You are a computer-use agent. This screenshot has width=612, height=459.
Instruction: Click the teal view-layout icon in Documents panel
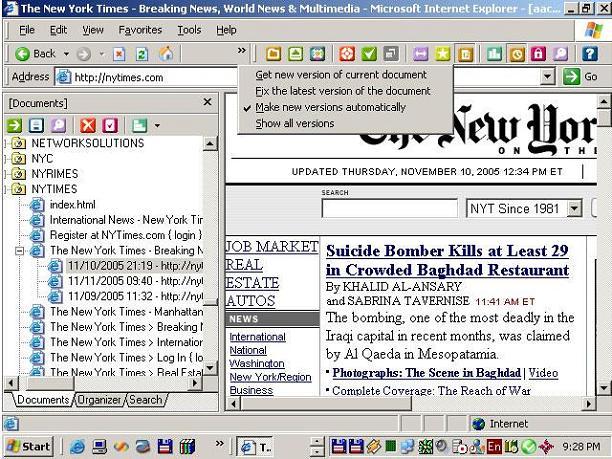[139, 125]
